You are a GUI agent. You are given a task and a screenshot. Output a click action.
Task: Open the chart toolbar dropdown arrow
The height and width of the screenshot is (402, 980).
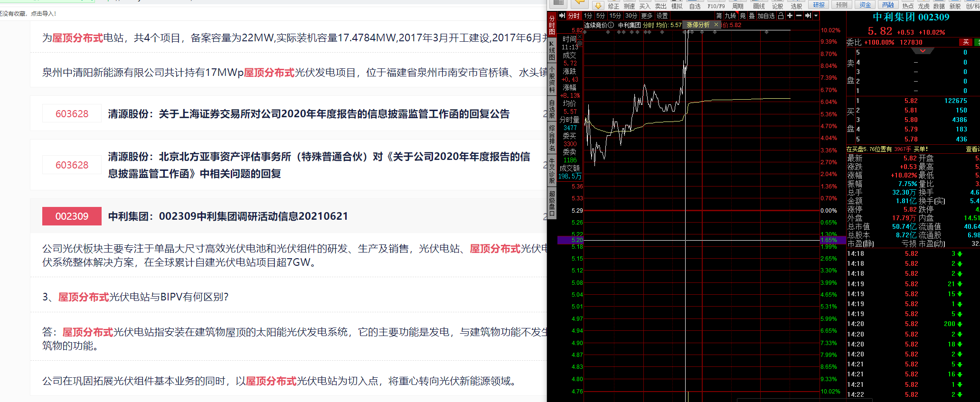(816, 16)
